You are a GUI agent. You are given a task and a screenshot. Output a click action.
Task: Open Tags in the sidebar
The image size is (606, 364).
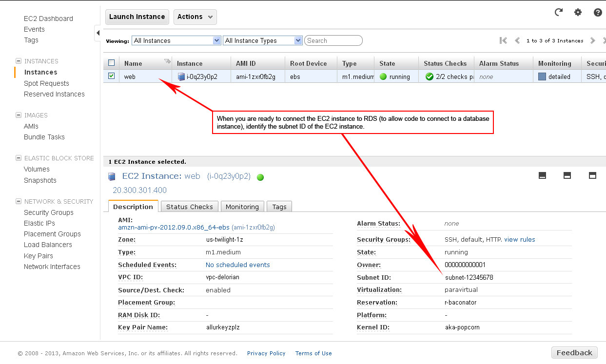(x=31, y=40)
